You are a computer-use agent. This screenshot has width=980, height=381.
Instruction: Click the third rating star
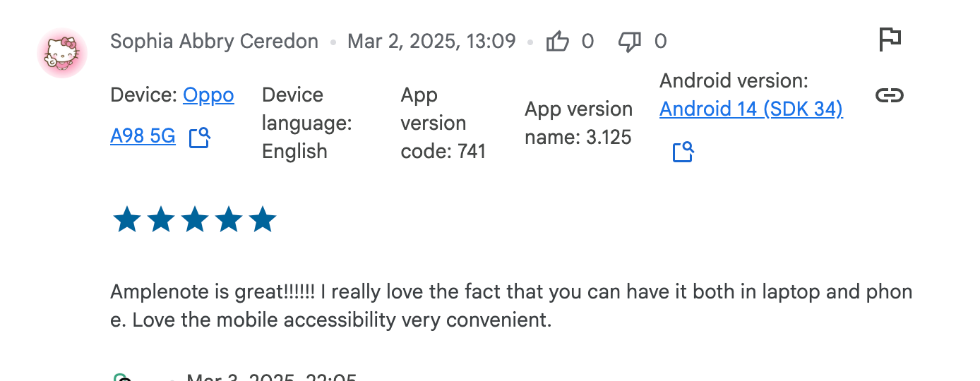coord(195,220)
